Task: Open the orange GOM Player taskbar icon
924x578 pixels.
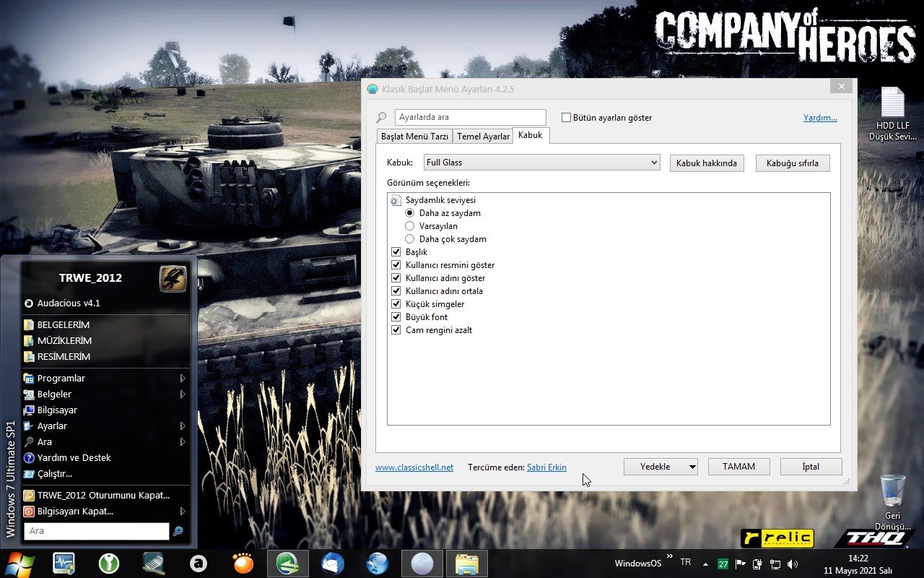Action: click(243, 564)
